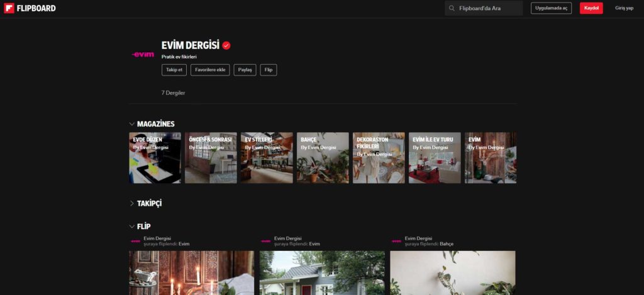Click evim avatar on the candles flip post
This screenshot has height=295, width=644.
click(135, 241)
